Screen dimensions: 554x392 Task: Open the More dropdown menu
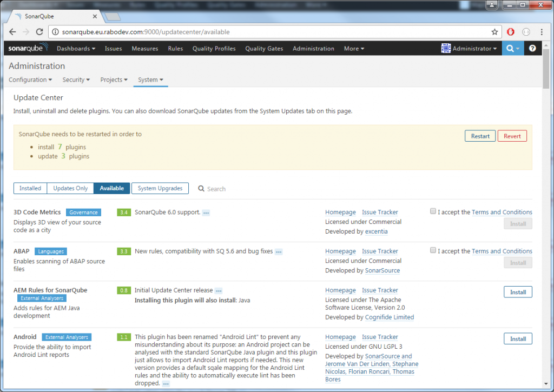(354, 48)
